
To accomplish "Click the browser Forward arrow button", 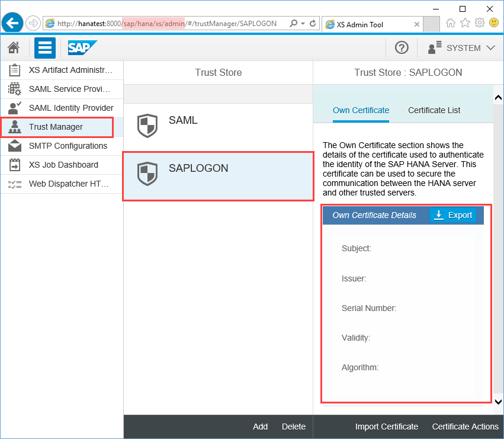I will tap(33, 24).
